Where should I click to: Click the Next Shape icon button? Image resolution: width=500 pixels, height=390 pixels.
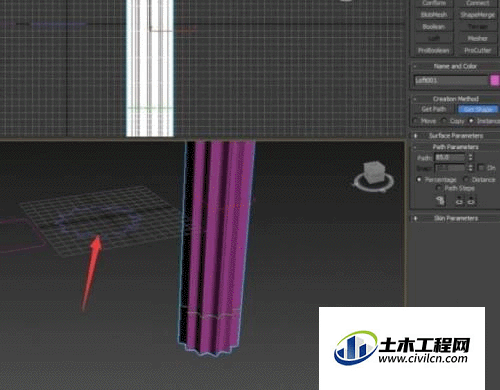click(471, 201)
